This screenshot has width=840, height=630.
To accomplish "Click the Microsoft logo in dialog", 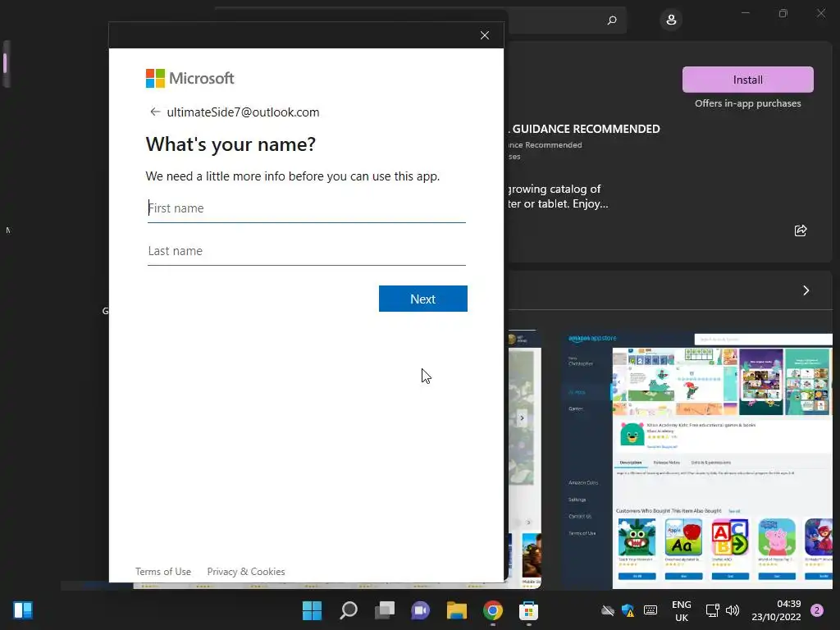I will coord(190,78).
